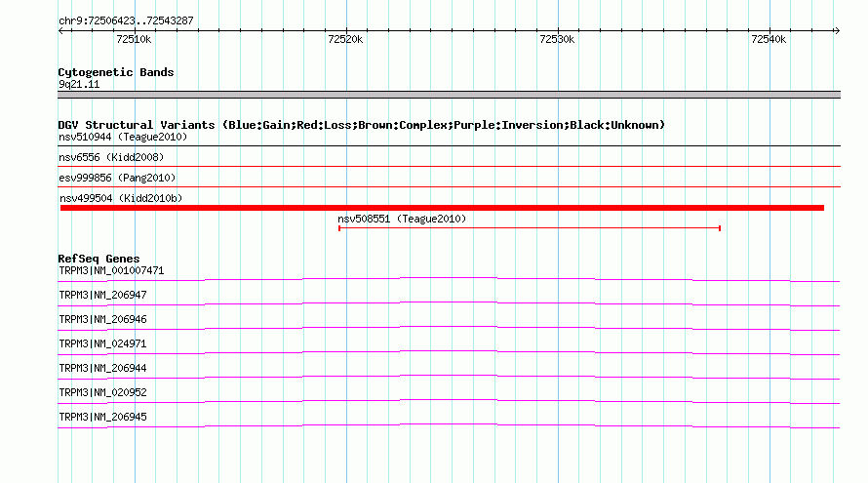Click the left arrow end of the ruler

[x=60, y=30]
